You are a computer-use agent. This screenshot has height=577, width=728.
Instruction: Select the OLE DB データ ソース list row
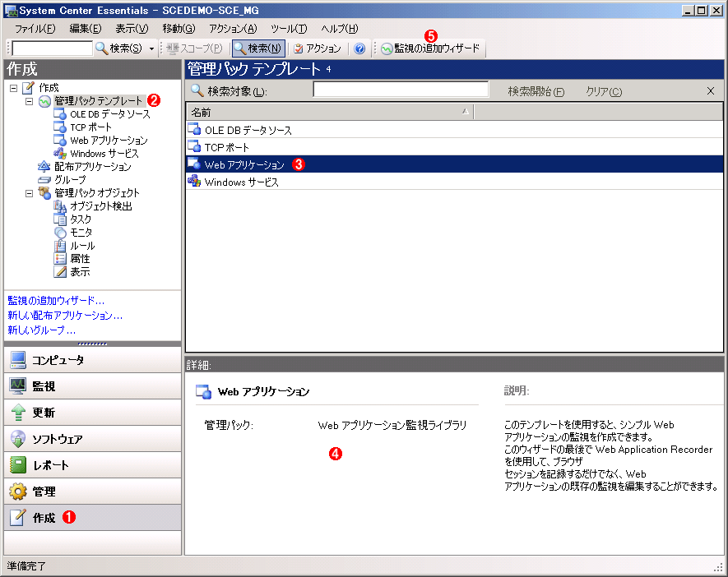455,130
